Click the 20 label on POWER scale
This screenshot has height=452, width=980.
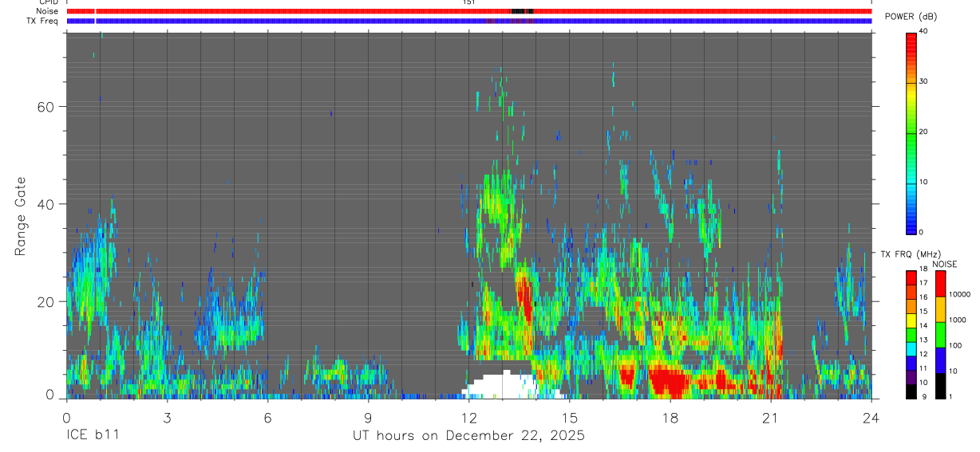[x=923, y=132]
